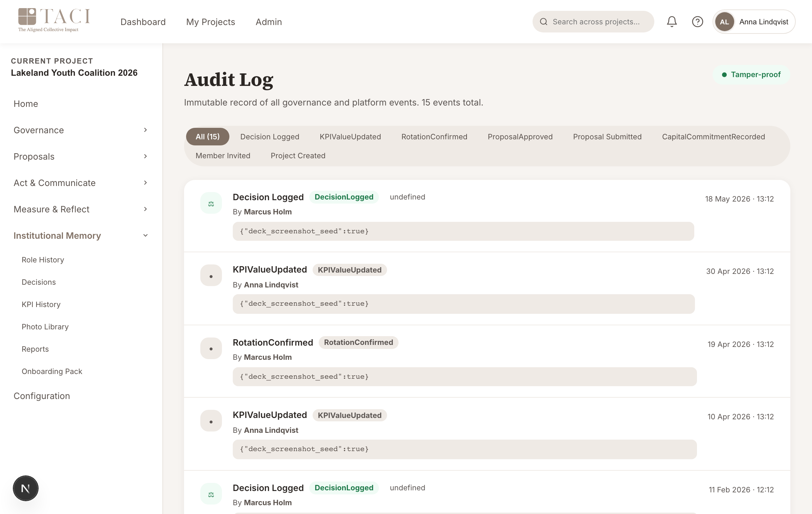Viewport: 812px width, 514px height.
Task: Open My Projects
Action: [x=210, y=22]
